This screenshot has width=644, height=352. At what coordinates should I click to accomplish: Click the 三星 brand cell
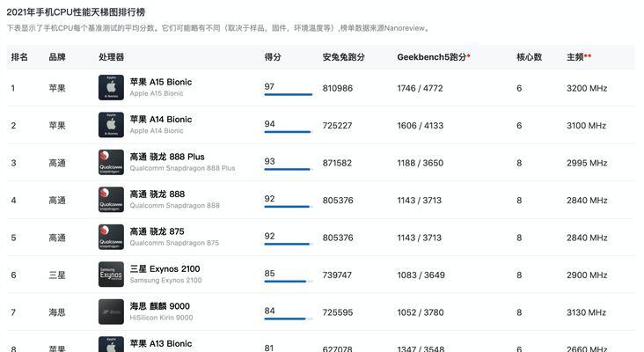[x=57, y=275]
